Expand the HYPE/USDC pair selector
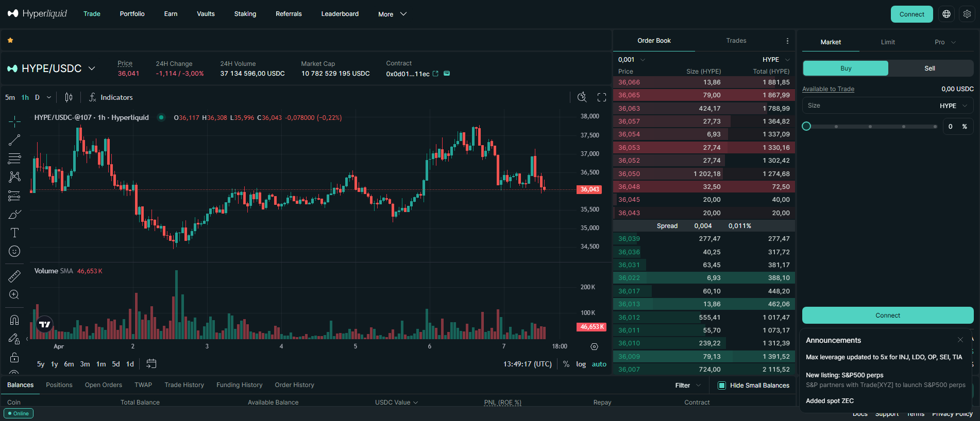The height and width of the screenshot is (421, 980). pos(51,68)
